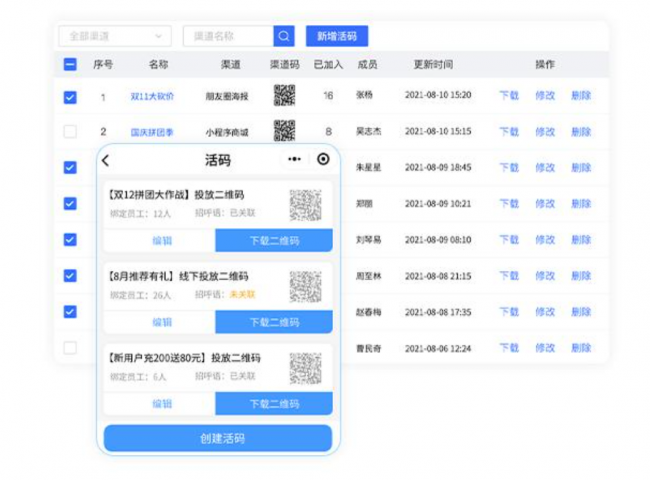Click 修改 in the 刘琴易 row
The height and width of the screenshot is (480, 650).
coord(545,240)
